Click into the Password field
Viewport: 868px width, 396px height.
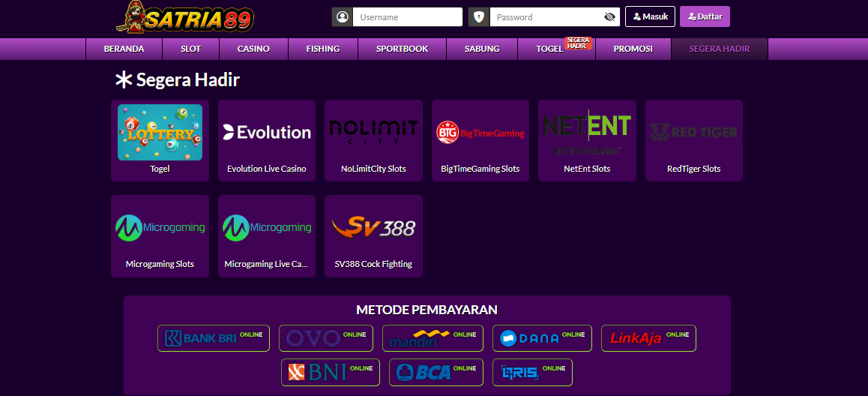546,17
